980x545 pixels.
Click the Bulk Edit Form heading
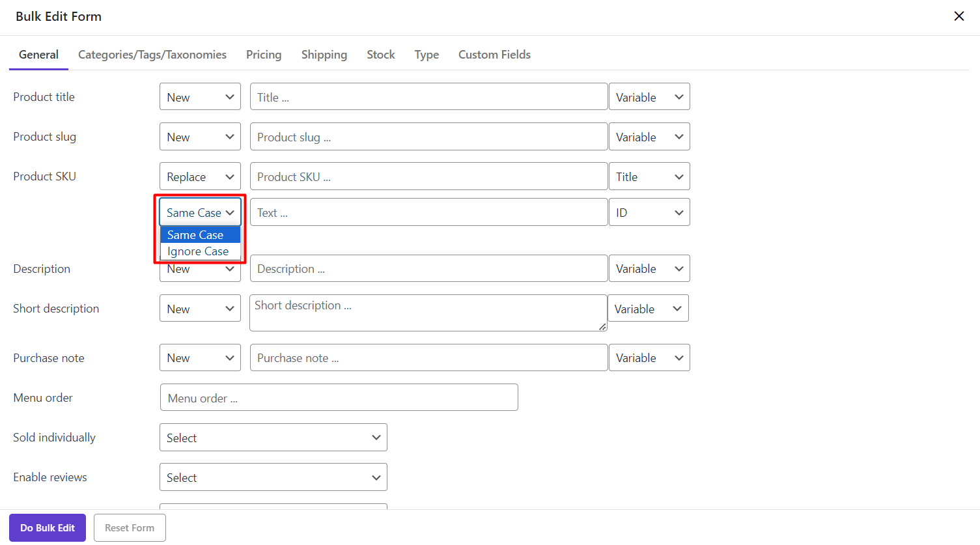59,16
